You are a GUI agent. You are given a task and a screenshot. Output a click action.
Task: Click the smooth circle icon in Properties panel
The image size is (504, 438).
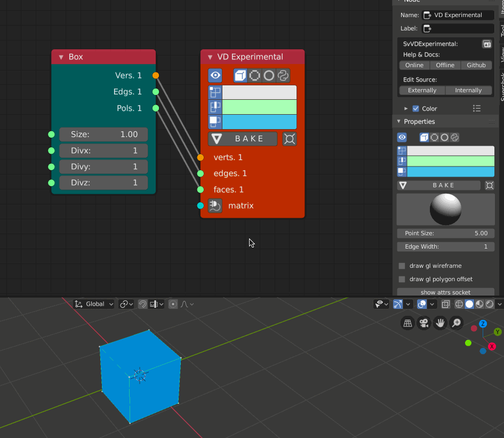point(445,138)
